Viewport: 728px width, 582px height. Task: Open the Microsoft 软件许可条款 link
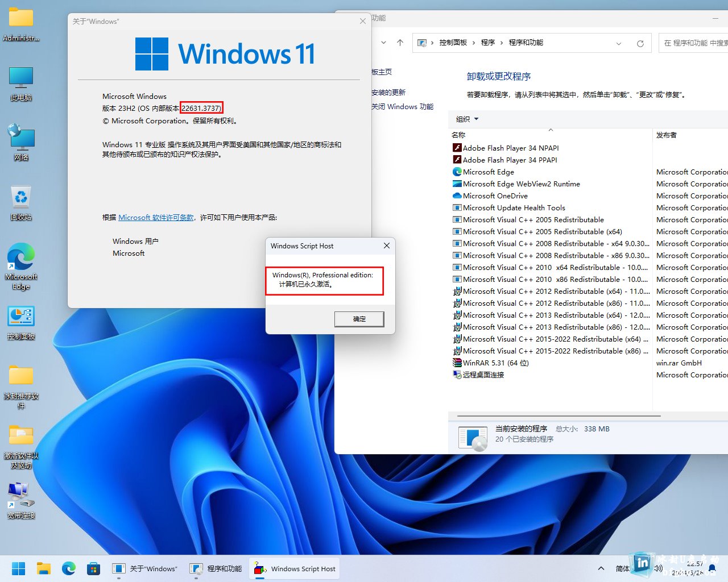click(156, 217)
